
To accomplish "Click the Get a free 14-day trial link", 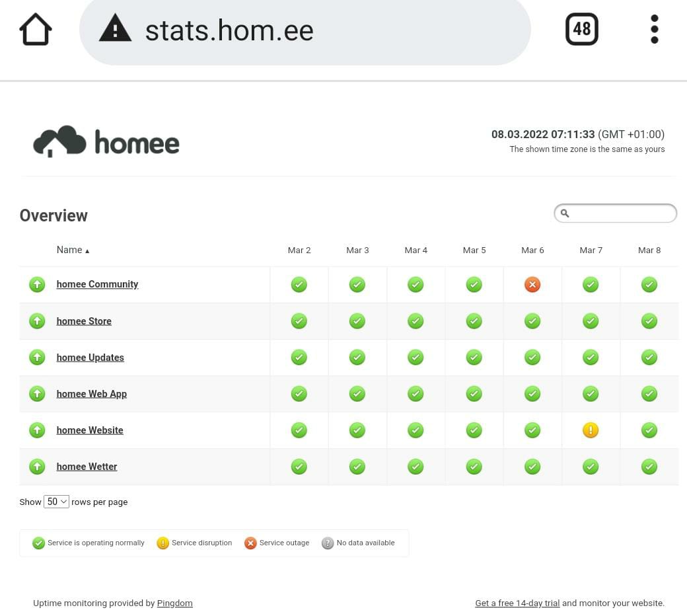I will (517, 603).
